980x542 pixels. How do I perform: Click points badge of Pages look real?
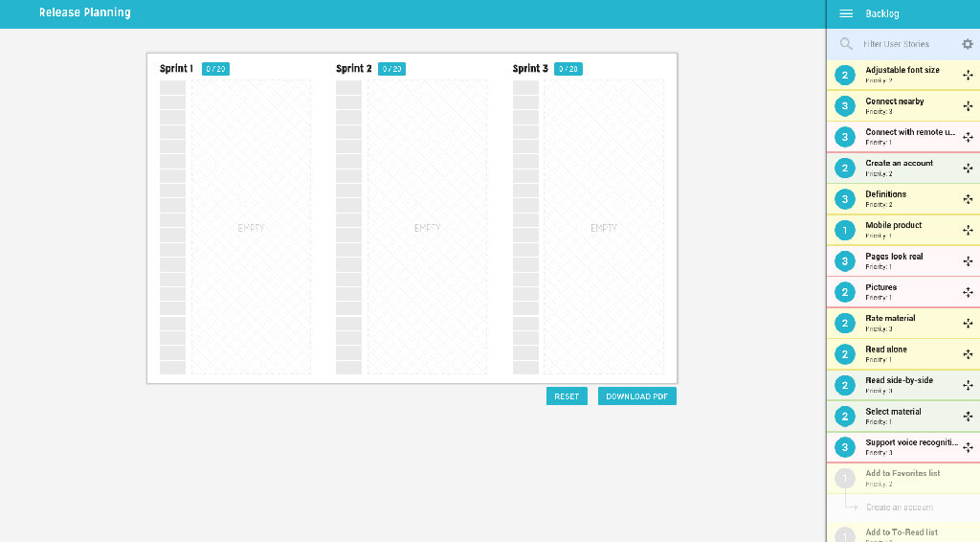coord(845,261)
